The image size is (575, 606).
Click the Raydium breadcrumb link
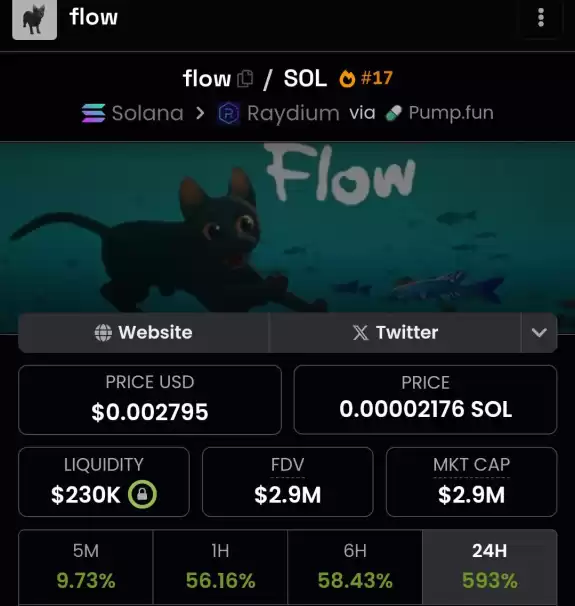293,113
